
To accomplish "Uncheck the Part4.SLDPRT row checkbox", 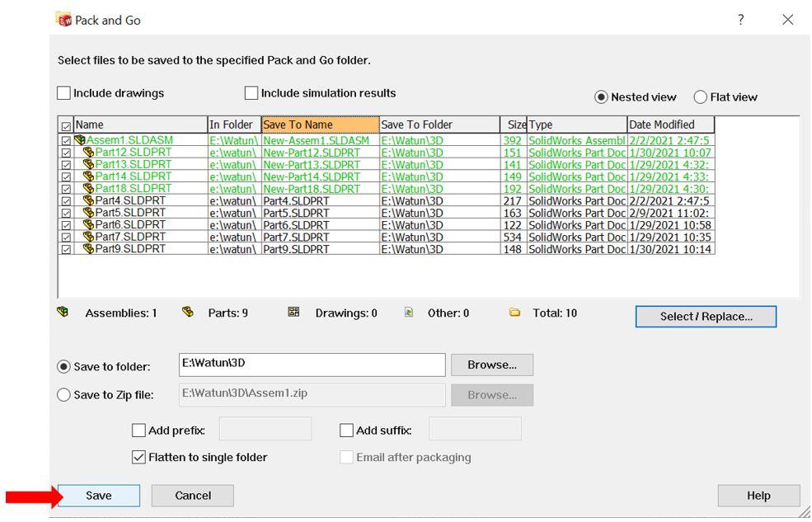I will 66,201.
